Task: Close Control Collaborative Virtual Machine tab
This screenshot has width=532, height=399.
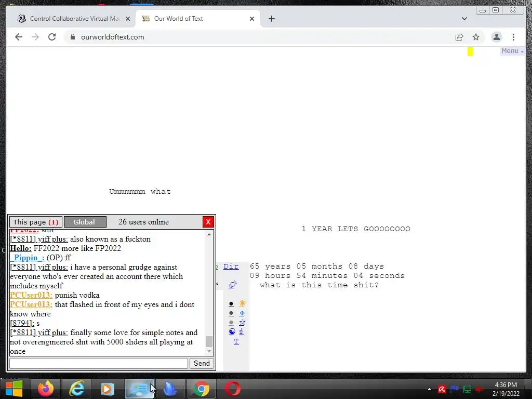Action: point(128,19)
